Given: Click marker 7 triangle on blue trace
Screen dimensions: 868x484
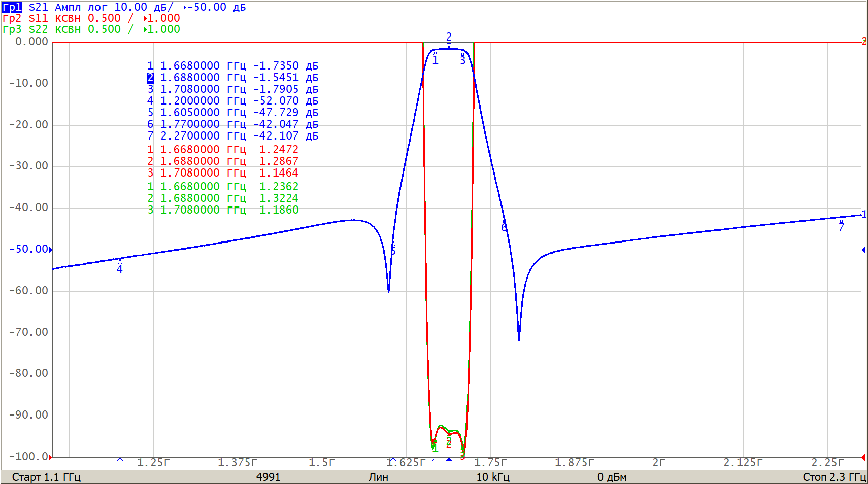Looking at the screenshot, I should pos(841,220).
